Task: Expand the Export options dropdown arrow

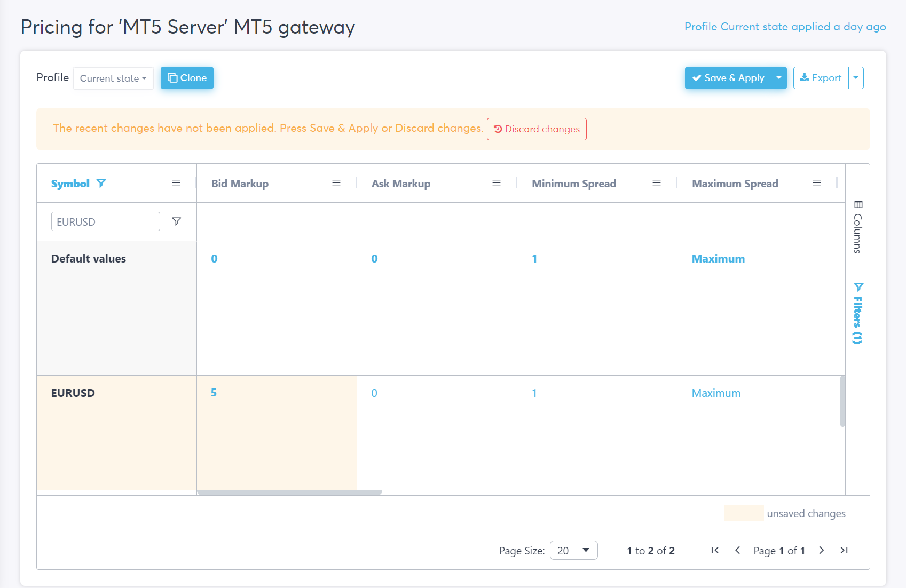Action: (856, 78)
